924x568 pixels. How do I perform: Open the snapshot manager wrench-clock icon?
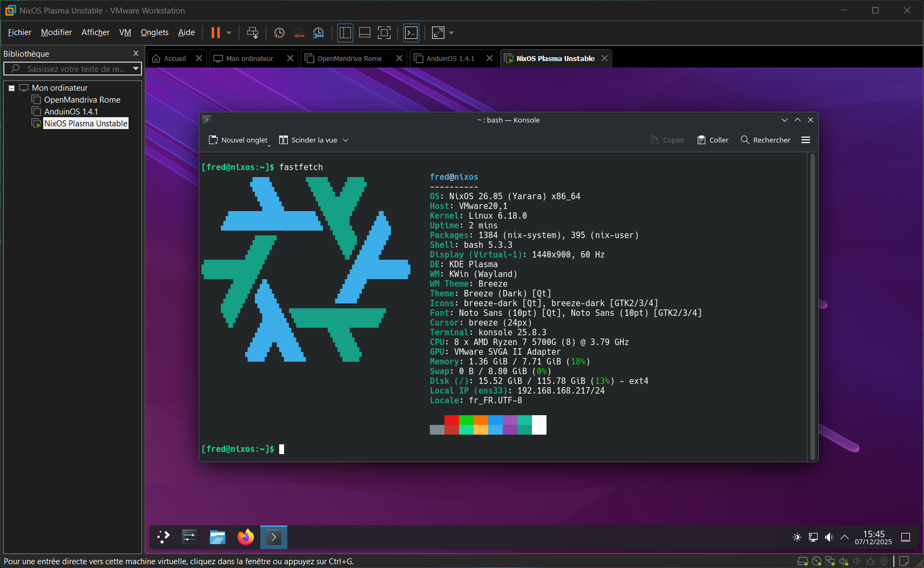[319, 33]
